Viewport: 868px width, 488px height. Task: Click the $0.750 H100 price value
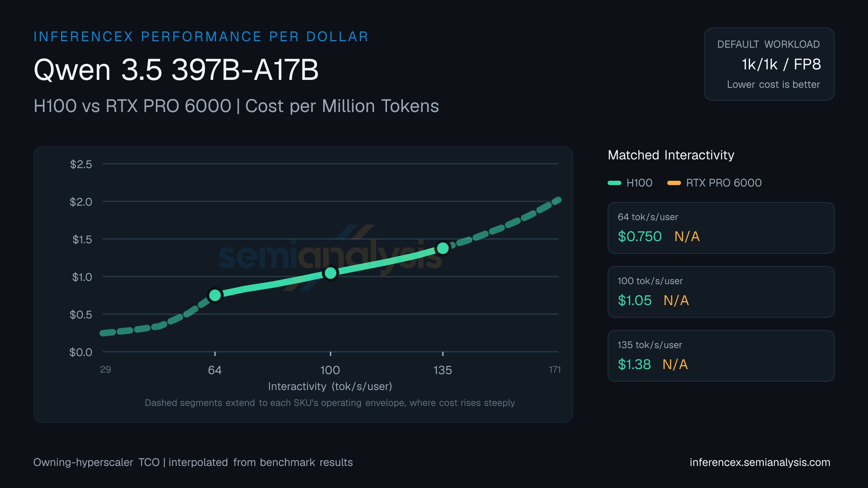click(x=640, y=236)
